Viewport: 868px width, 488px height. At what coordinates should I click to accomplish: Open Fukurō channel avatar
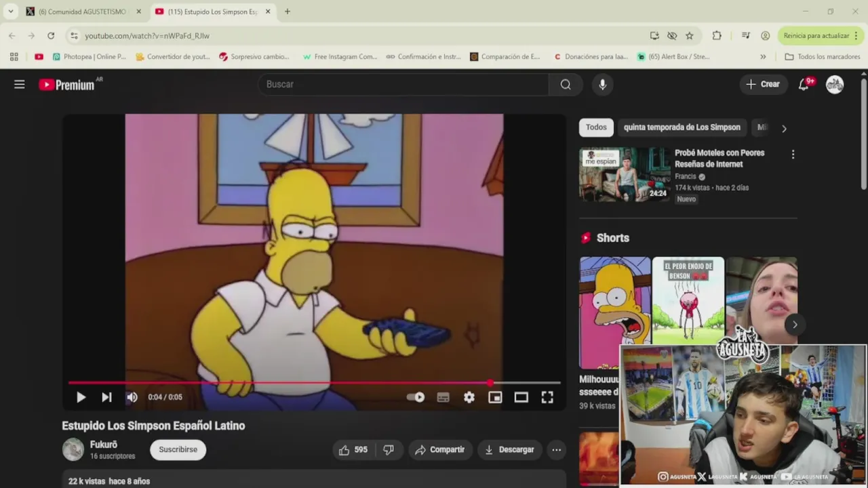click(73, 449)
